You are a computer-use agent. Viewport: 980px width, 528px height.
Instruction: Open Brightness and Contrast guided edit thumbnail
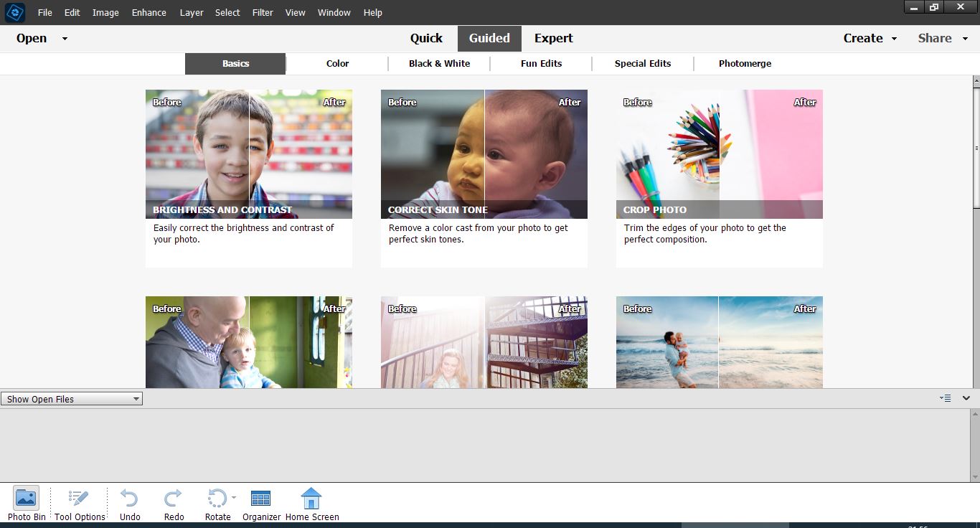(x=249, y=154)
